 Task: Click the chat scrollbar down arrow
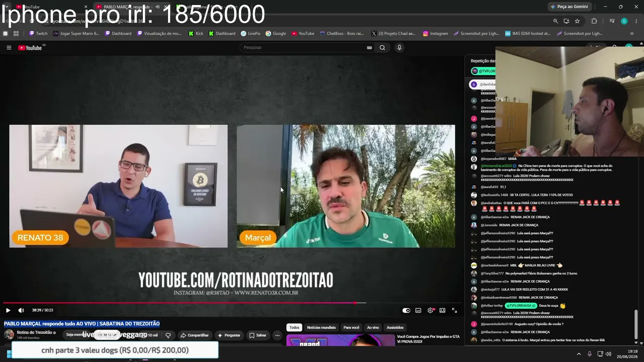point(636,342)
